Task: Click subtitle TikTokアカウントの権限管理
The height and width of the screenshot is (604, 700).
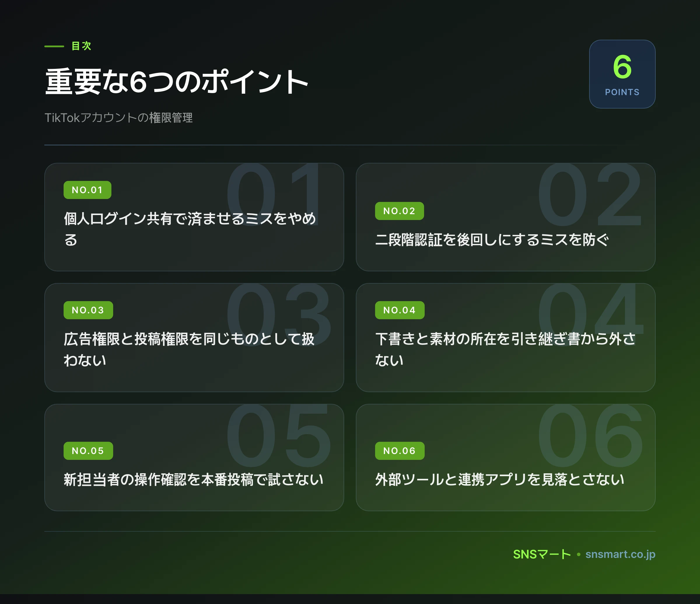Action: pos(119,118)
